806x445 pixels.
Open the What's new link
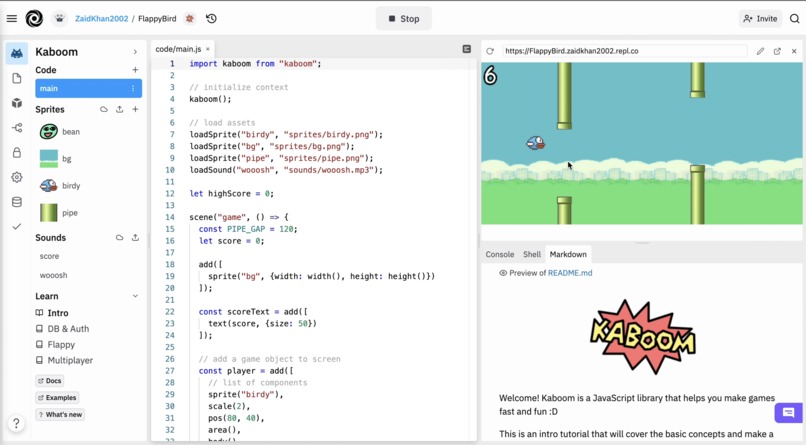pos(60,415)
